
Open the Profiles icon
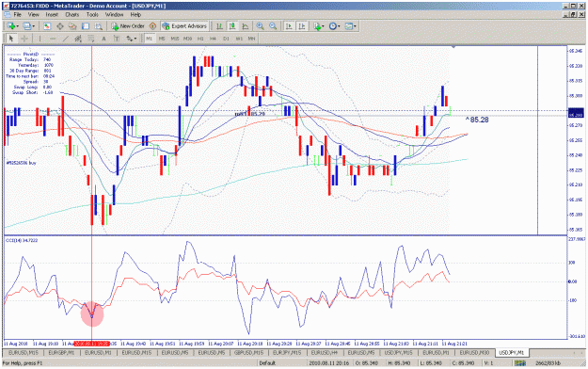click(x=26, y=26)
